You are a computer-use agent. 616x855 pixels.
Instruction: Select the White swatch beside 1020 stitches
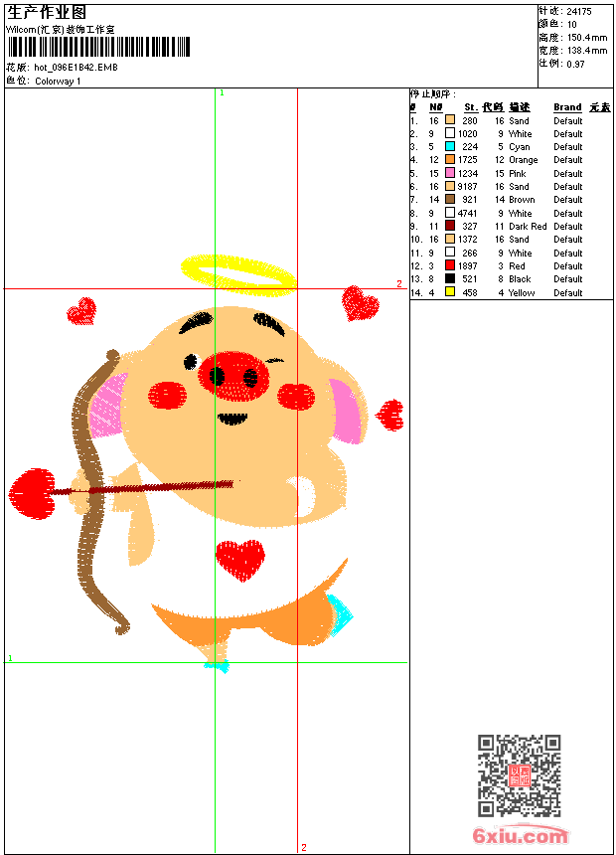click(450, 133)
